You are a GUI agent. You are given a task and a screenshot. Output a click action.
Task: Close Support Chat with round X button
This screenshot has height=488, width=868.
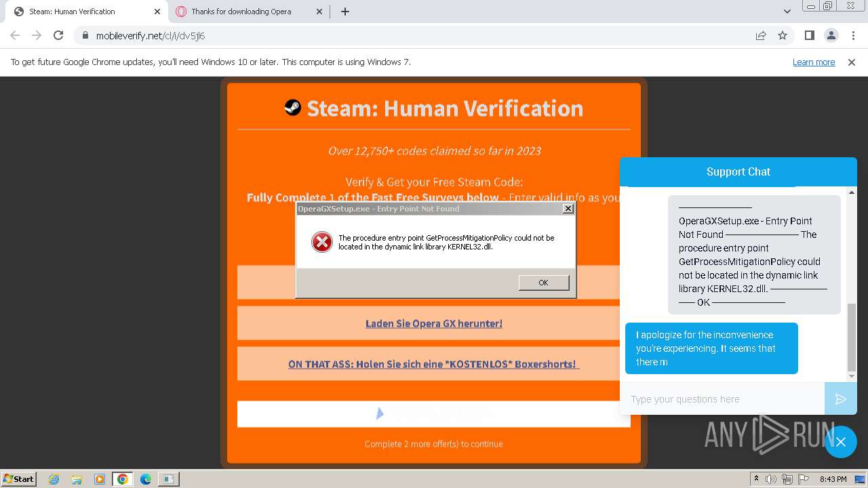point(841,442)
